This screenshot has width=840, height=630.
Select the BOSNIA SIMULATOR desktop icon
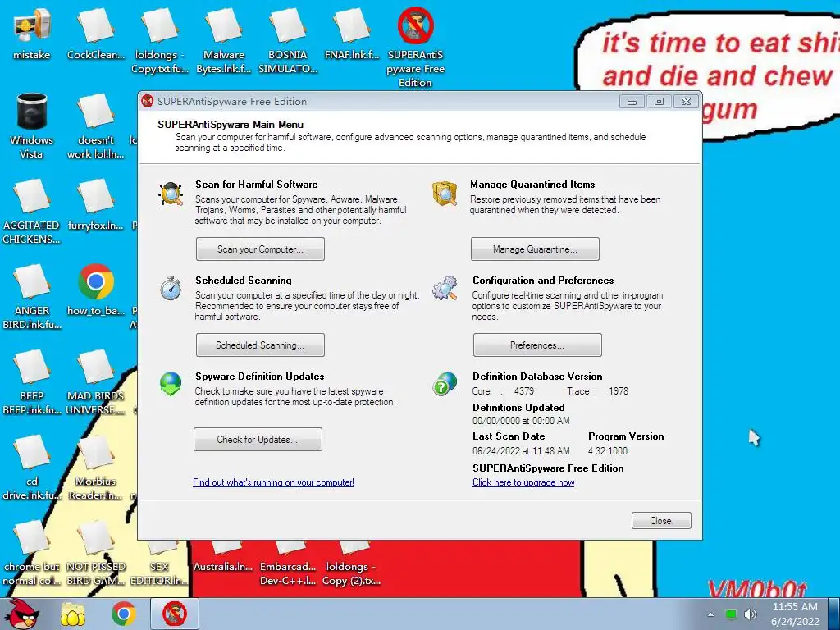(288, 41)
